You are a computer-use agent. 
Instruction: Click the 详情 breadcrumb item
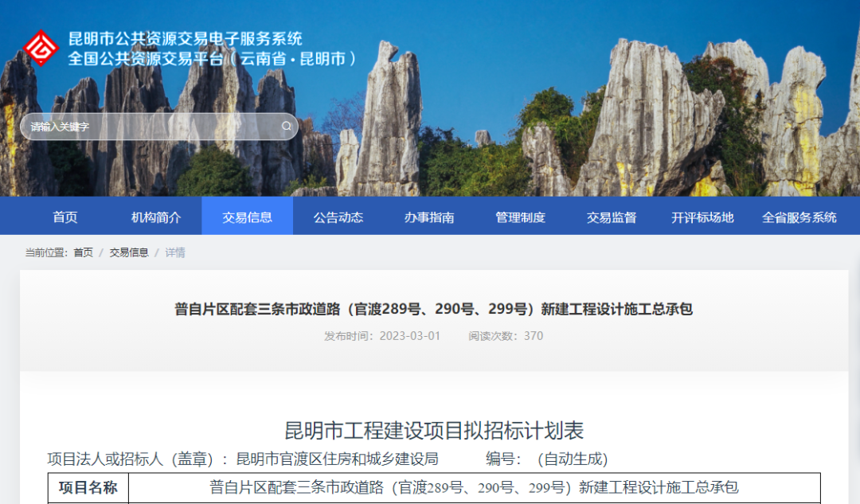coord(175,252)
